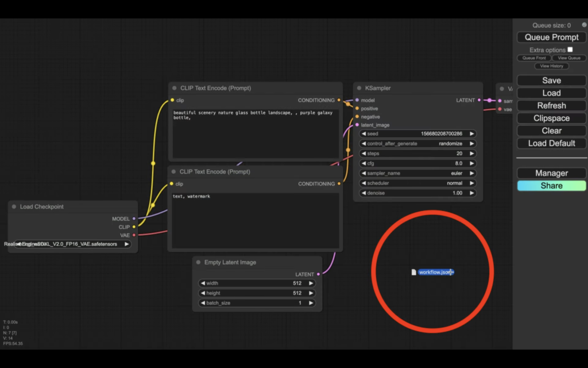Click the workflow.json file icon
This screenshot has width=588, height=368.
point(413,272)
